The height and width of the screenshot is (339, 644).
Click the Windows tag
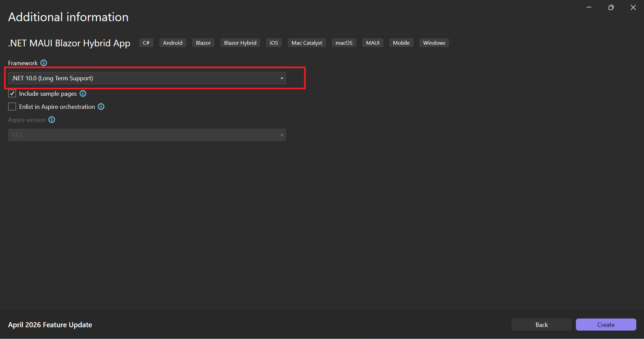(x=434, y=43)
